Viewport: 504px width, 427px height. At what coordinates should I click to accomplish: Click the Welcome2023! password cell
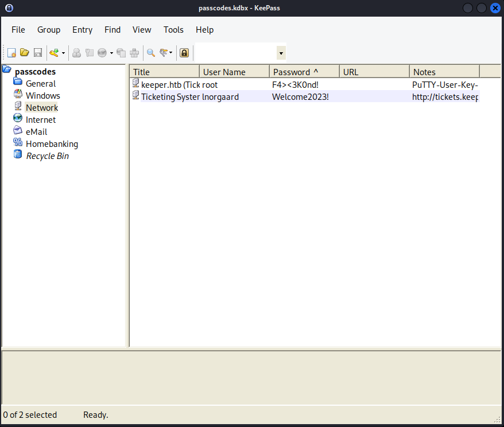301,97
